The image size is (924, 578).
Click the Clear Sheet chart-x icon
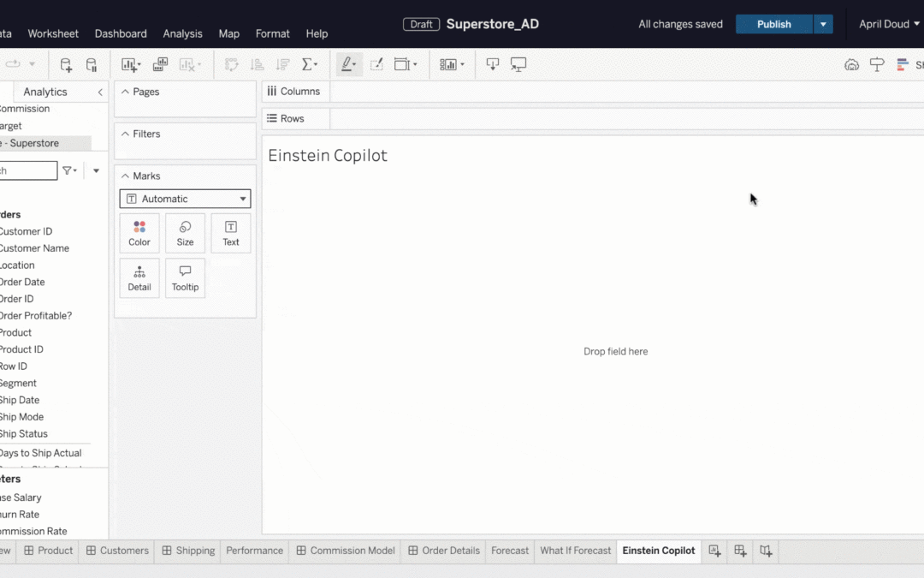coord(190,65)
